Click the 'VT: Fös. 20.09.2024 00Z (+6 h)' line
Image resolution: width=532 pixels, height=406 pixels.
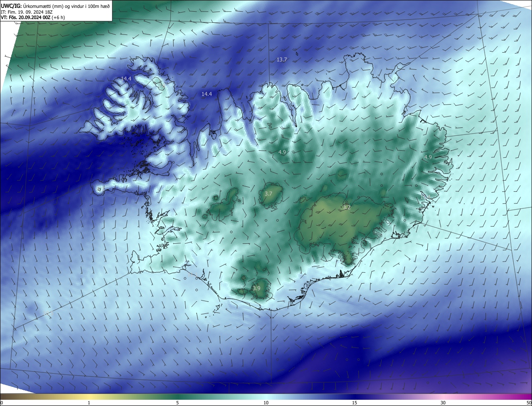[33, 17]
